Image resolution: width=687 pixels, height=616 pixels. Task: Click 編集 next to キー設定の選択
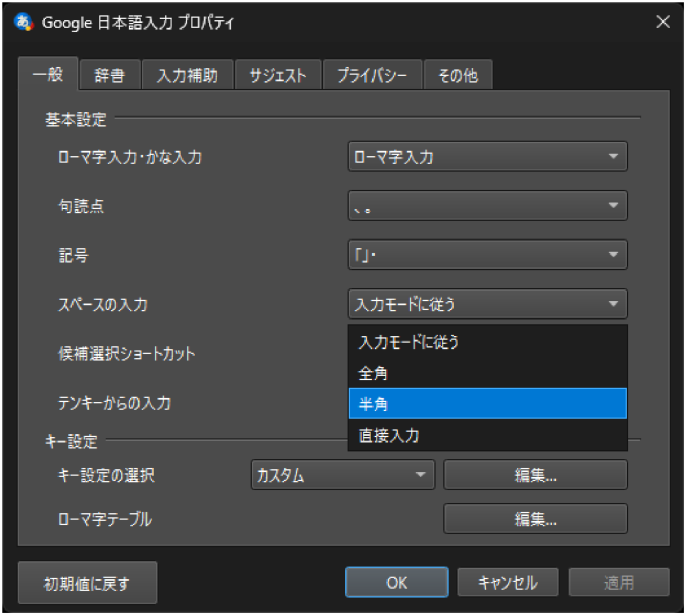[535, 475]
